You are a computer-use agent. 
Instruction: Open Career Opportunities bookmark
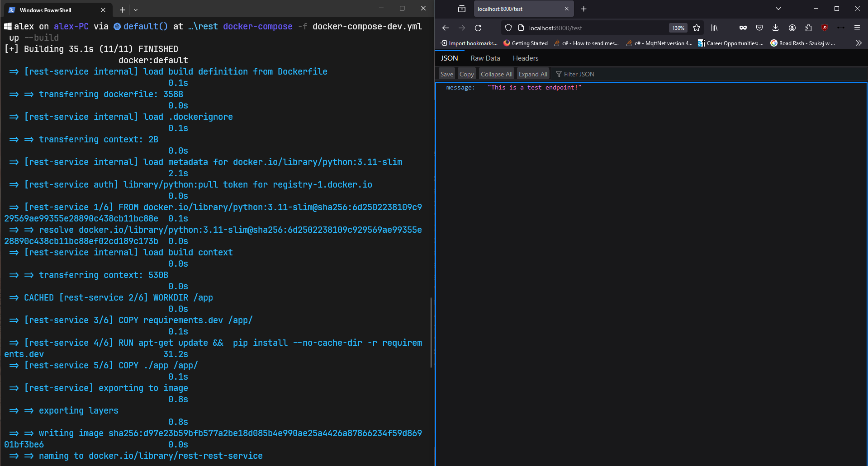coord(730,43)
